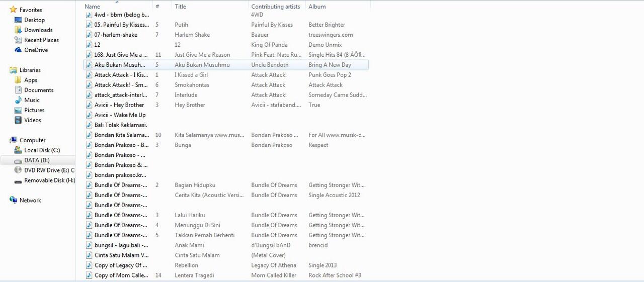Select file Avicii - Wake Me Up
This screenshot has width=644, height=282.
[120, 115]
